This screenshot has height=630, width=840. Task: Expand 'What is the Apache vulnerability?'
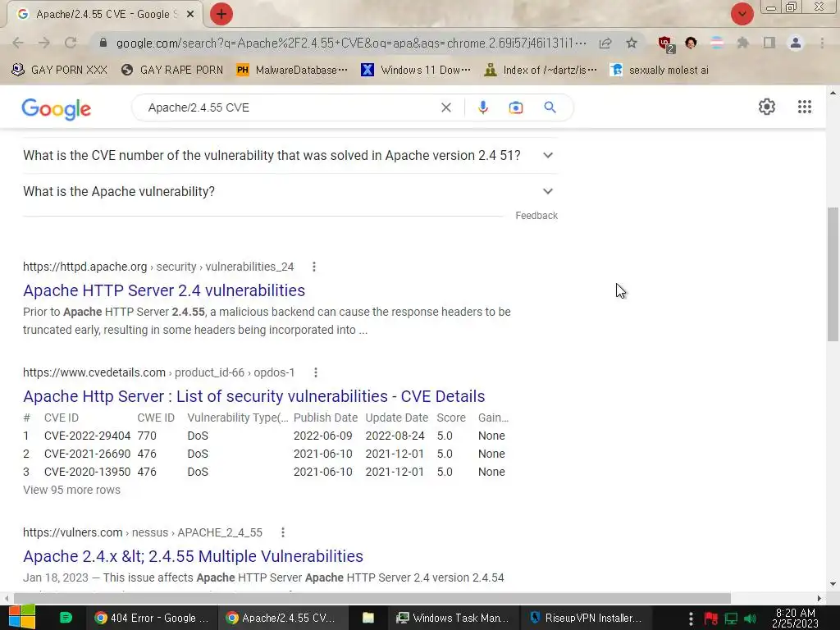pos(290,191)
